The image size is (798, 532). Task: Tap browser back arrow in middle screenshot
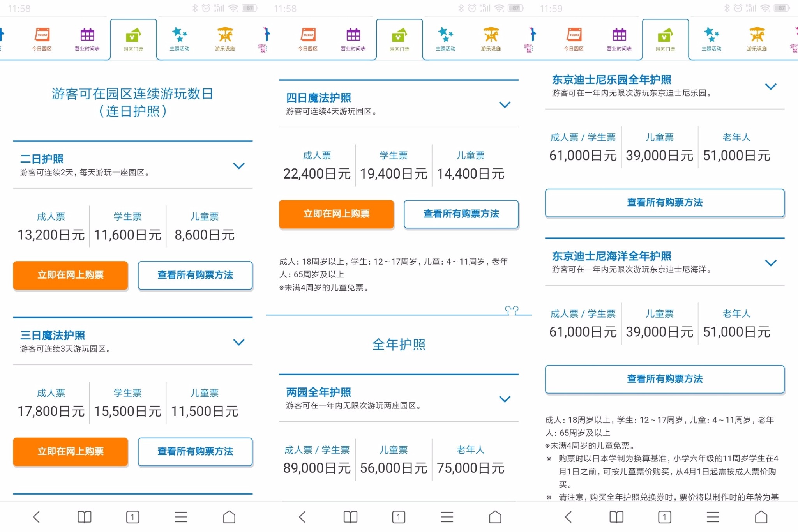(x=302, y=517)
